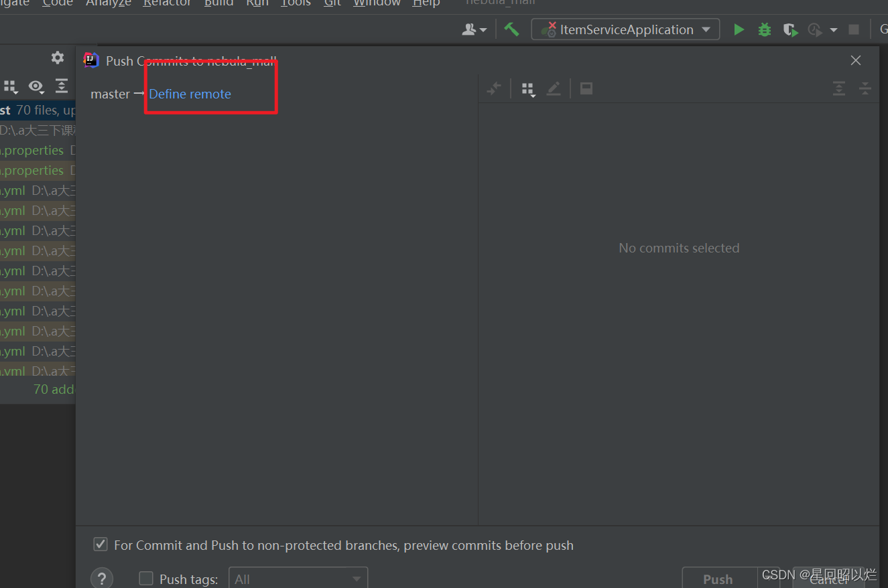Viewport: 888px width, 588px height.
Task: Run with Coverage using the shield icon
Action: 790,29
